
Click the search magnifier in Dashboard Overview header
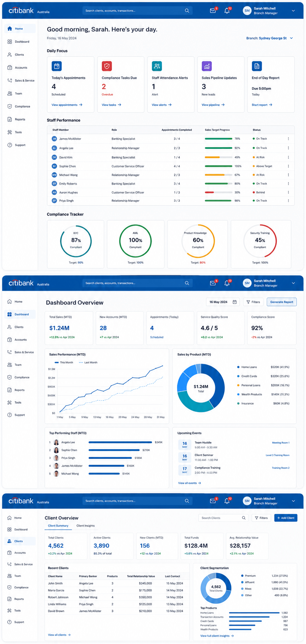coord(187,283)
